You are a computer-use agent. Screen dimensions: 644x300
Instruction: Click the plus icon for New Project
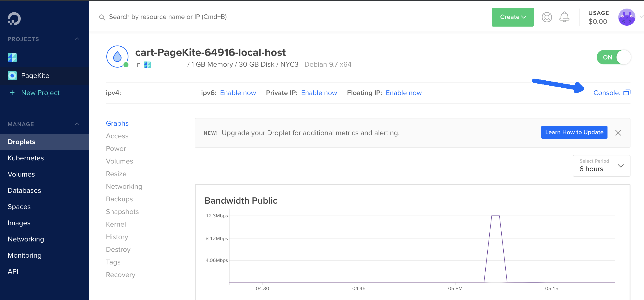pos(12,93)
